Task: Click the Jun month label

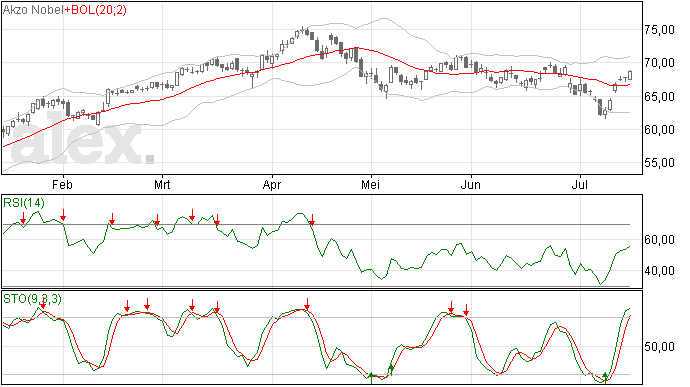Action: pyautogui.click(x=470, y=184)
